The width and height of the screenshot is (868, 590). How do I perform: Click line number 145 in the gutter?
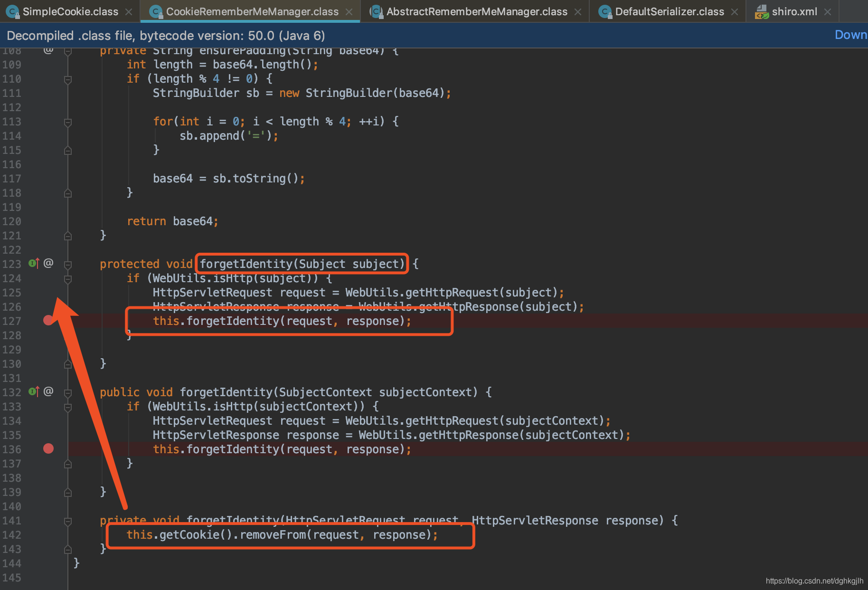(x=12, y=578)
